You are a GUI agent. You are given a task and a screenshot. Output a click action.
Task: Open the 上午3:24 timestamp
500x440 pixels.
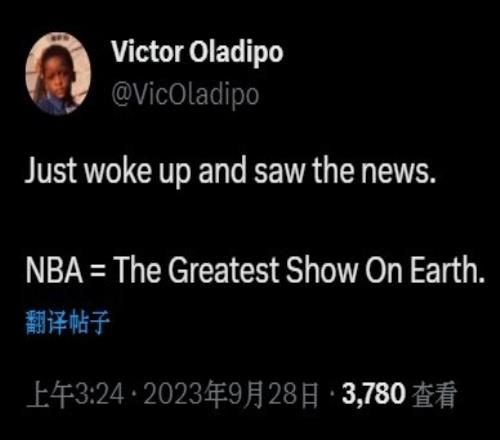click(x=76, y=395)
